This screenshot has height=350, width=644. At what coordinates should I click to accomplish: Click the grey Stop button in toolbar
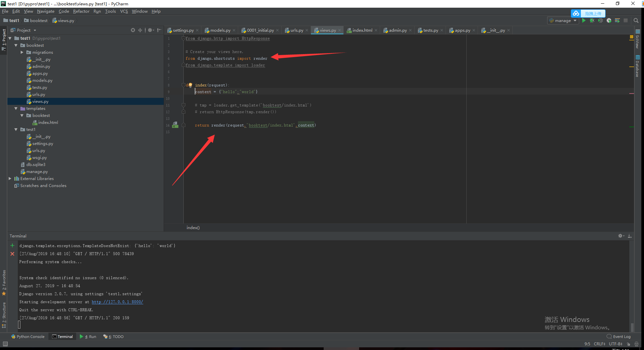click(x=626, y=21)
